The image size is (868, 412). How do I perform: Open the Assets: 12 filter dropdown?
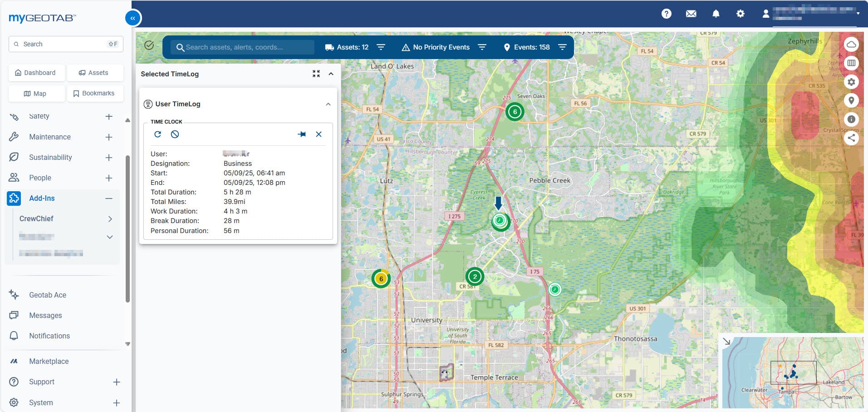tap(381, 47)
